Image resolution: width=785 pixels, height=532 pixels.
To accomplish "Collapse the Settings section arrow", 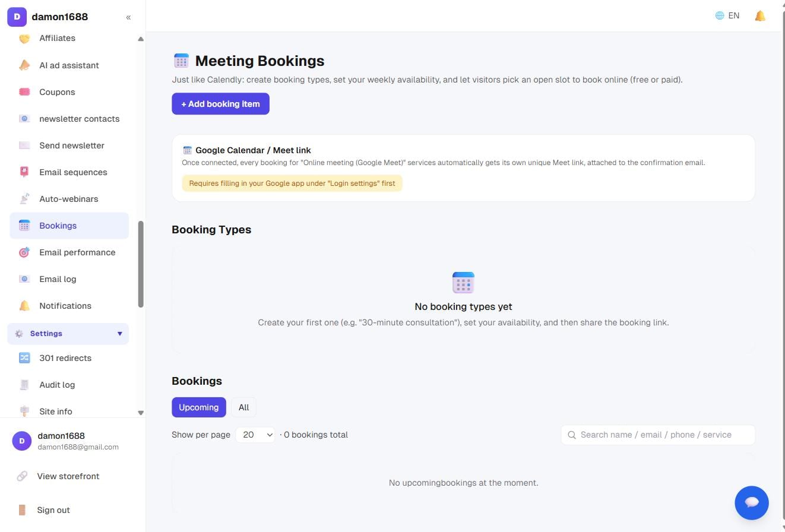I will (119, 334).
